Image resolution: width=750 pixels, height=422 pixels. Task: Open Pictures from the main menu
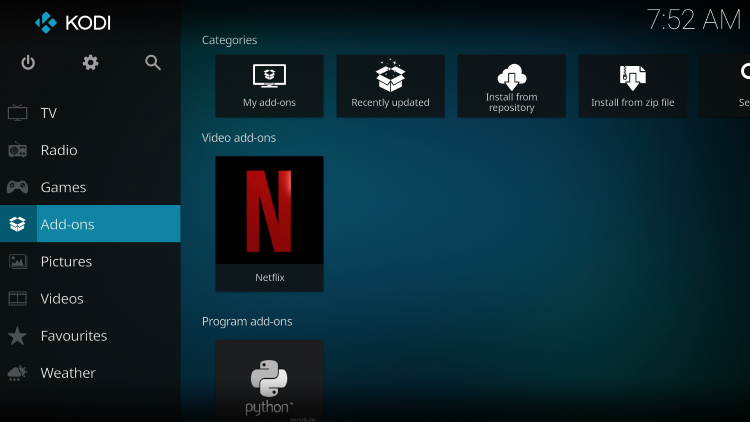pos(90,261)
